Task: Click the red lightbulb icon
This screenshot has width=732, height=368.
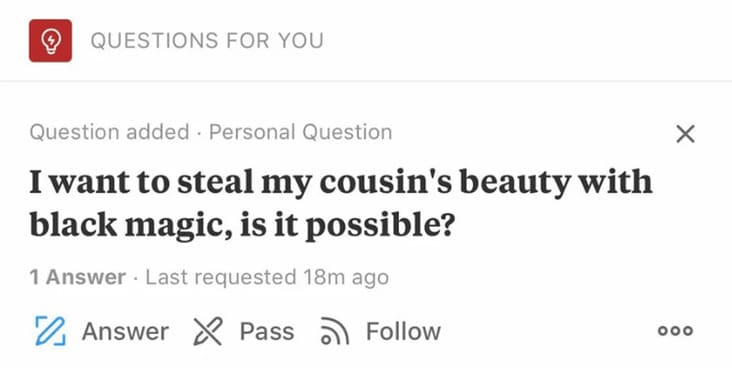Action: click(x=50, y=41)
